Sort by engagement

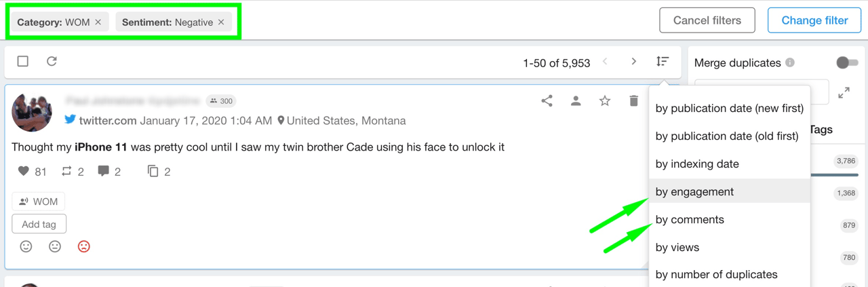point(694,192)
